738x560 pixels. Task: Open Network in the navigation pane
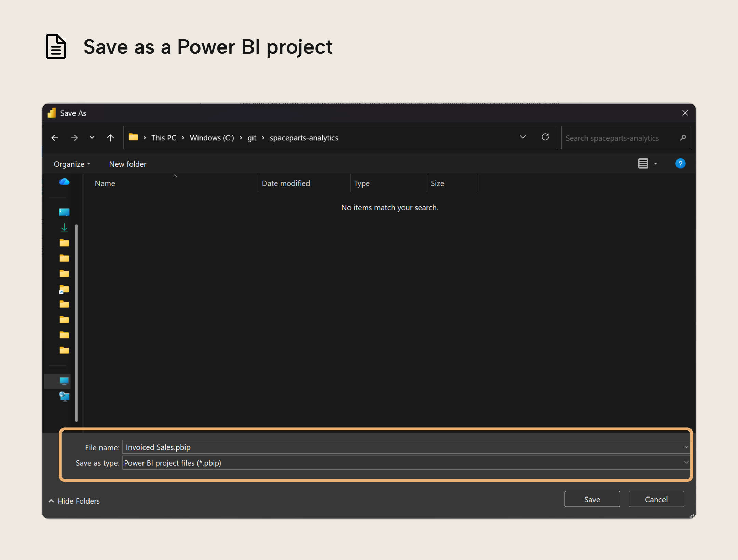(x=64, y=396)
